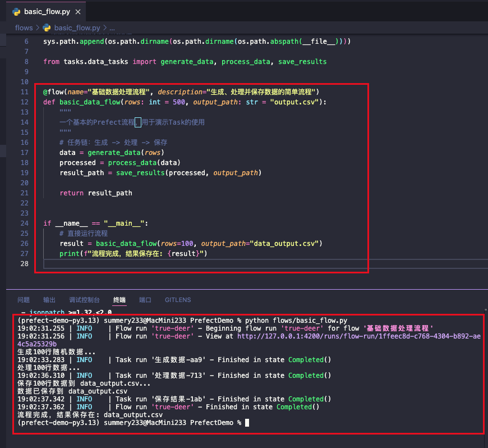
Task: Click the basic_data_flow function name definition
Action: point(90,102)
